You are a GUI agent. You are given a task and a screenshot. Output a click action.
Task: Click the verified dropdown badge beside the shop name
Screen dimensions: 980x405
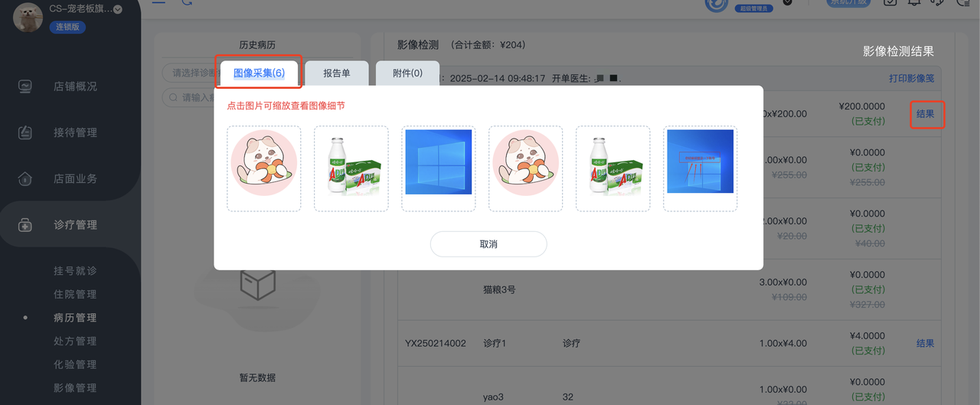click(x=118, y=9)
